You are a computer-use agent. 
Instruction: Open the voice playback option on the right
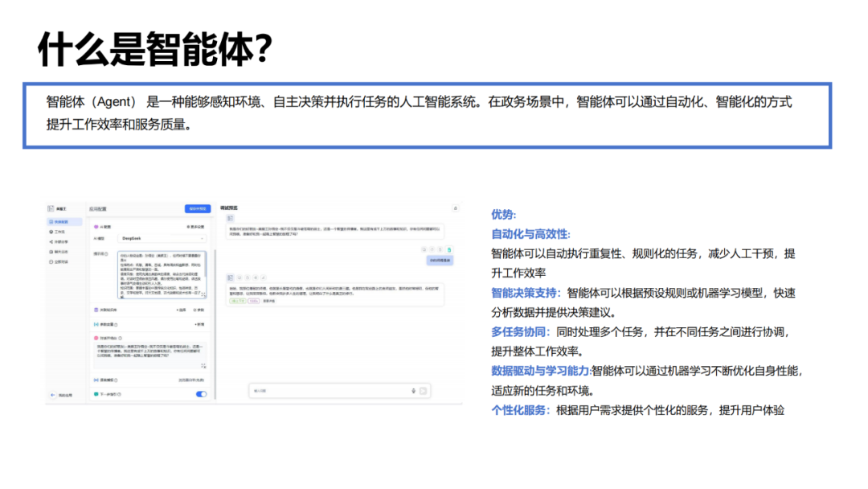(191, 380)
